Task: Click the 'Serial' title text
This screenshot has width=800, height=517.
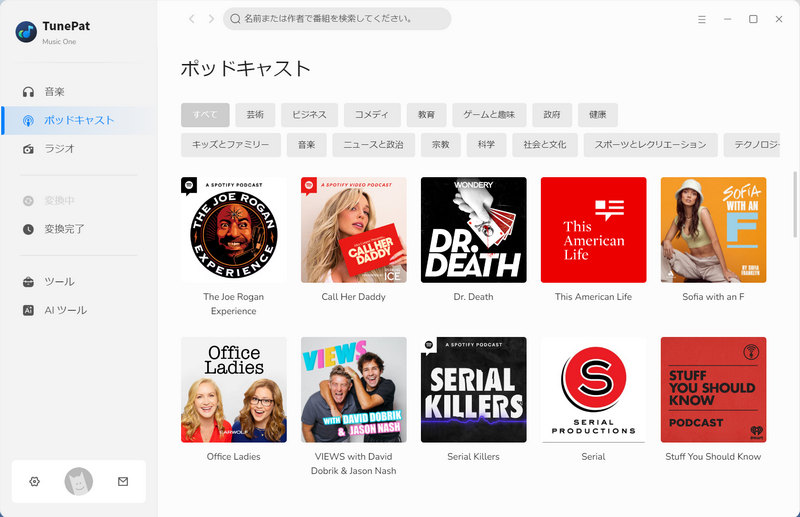Action: click(x=593, y=456)
